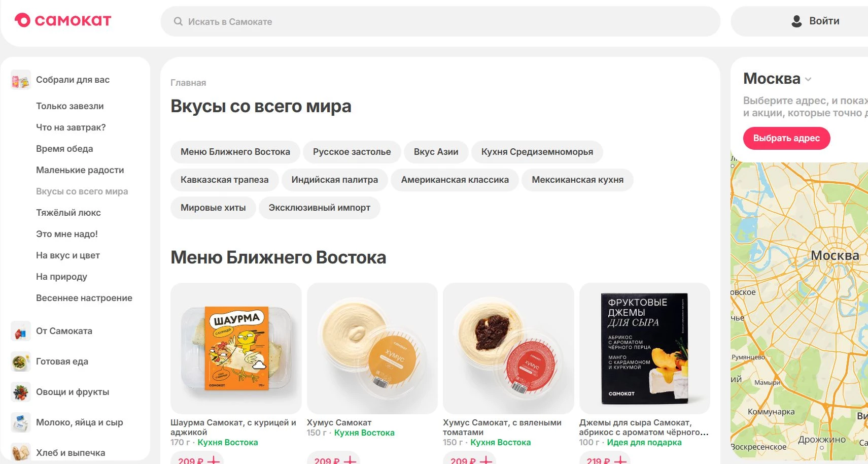Click the 'Молоко, яйца и сыр' icon
The image size is (868, 464).
click(x=21, y=422)
